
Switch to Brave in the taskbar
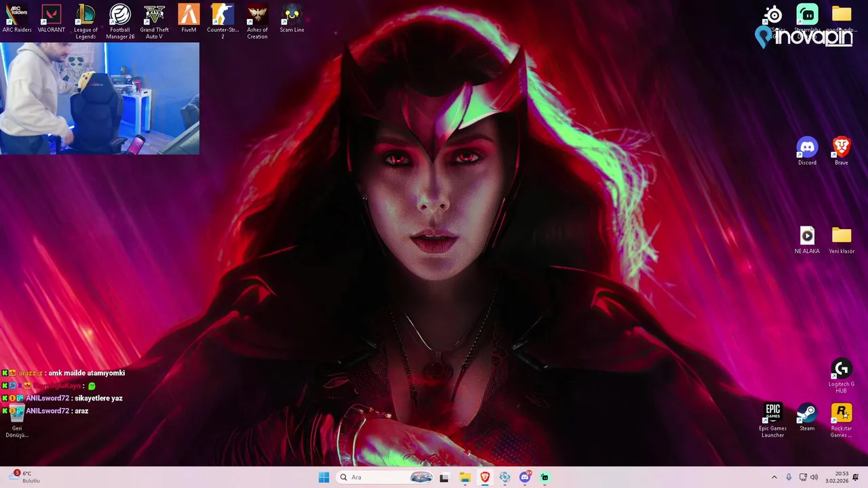485,477
